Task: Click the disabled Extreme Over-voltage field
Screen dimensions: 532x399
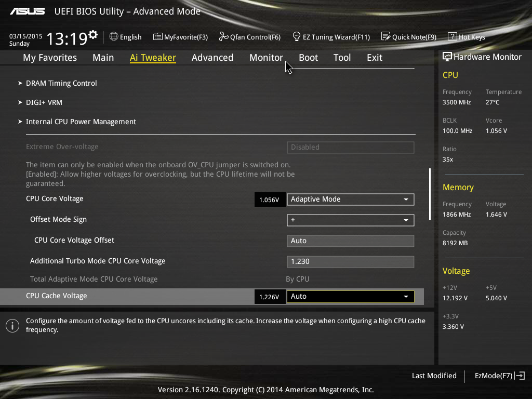Action: (x=351, y=147)
